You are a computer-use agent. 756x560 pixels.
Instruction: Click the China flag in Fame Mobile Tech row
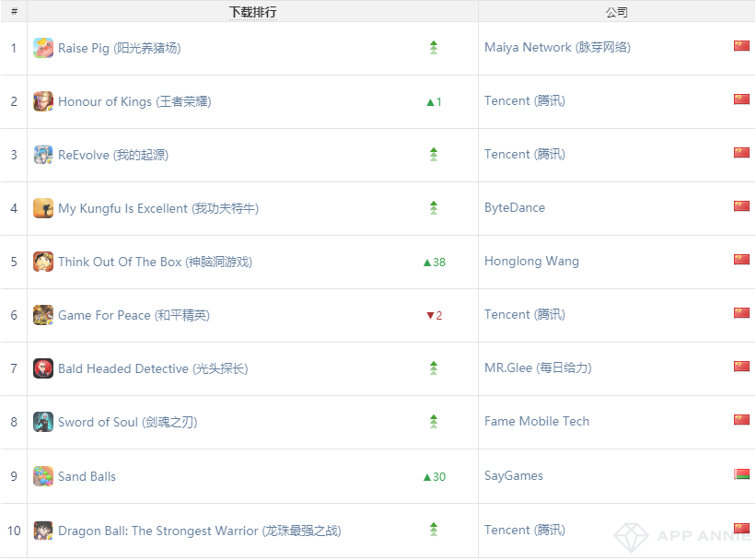point(741,420)
